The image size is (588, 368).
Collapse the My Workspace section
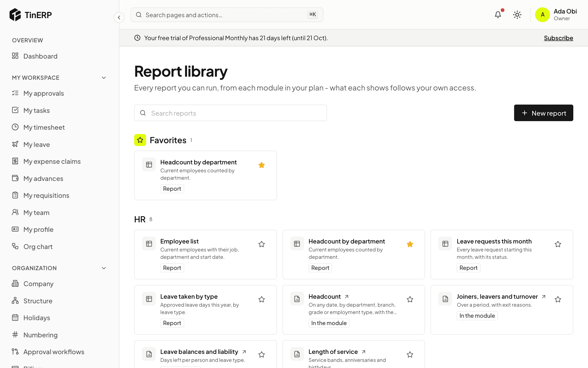pos(104,78)
